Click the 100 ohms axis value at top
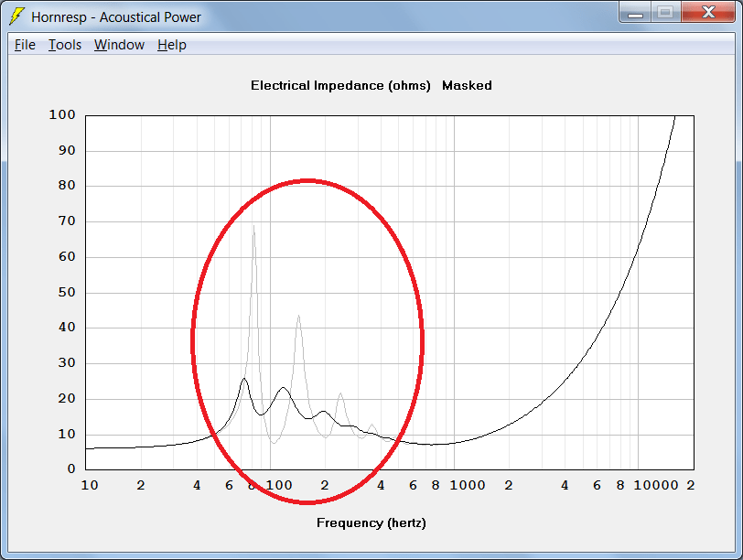The image size is (743, 560). (x=62, y=114)
